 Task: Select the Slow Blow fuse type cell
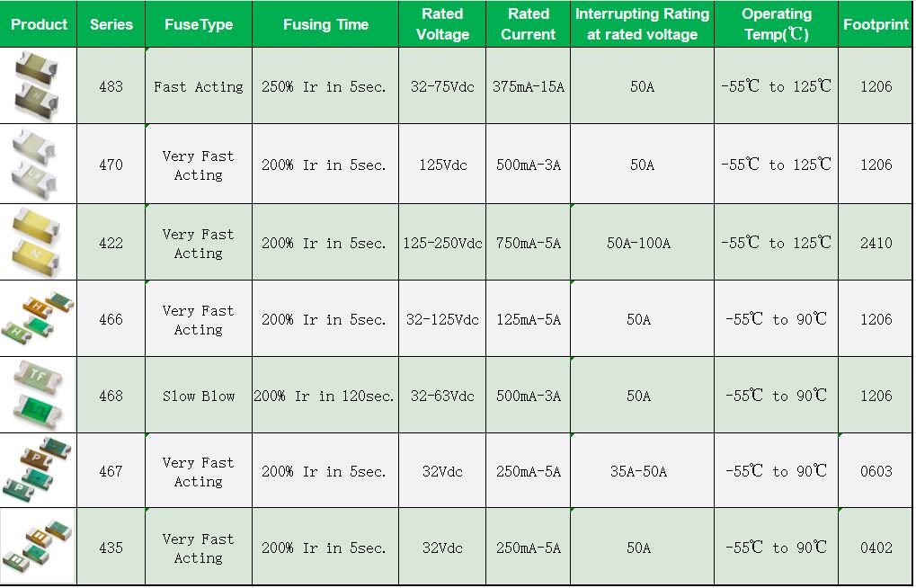pyautogui.click(x=199, y=396)
